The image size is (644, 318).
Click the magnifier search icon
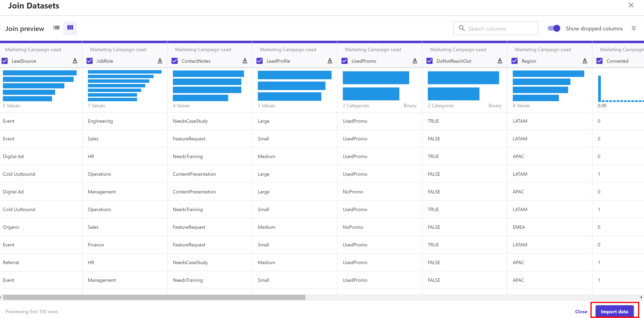click(461, 28)
